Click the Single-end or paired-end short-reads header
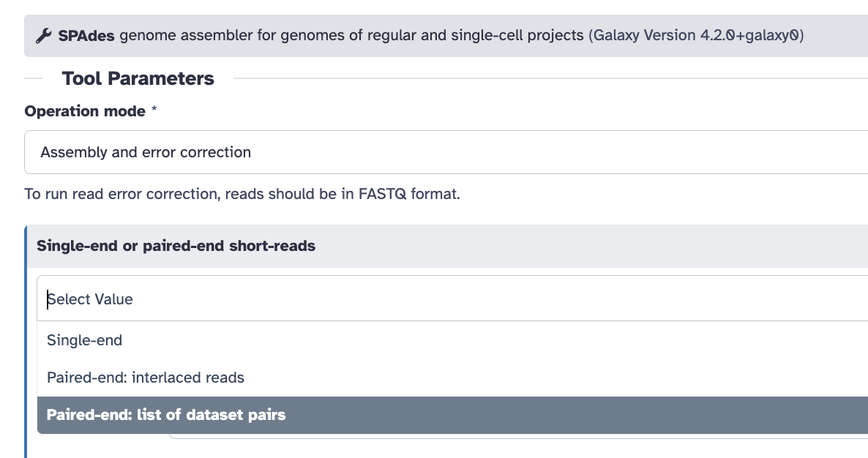Image resolution: width=868 pixels, height=458 pixels. (176, 246)
